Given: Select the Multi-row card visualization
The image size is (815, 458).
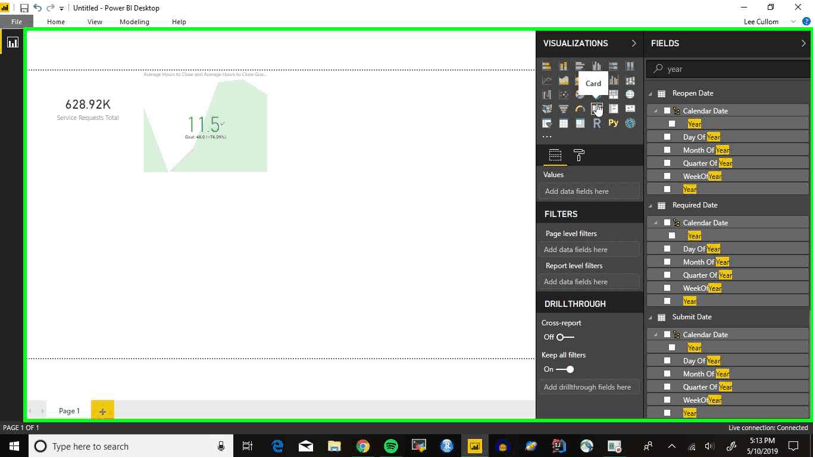Looking at the screenshot, I should click(x=613, y=109).
